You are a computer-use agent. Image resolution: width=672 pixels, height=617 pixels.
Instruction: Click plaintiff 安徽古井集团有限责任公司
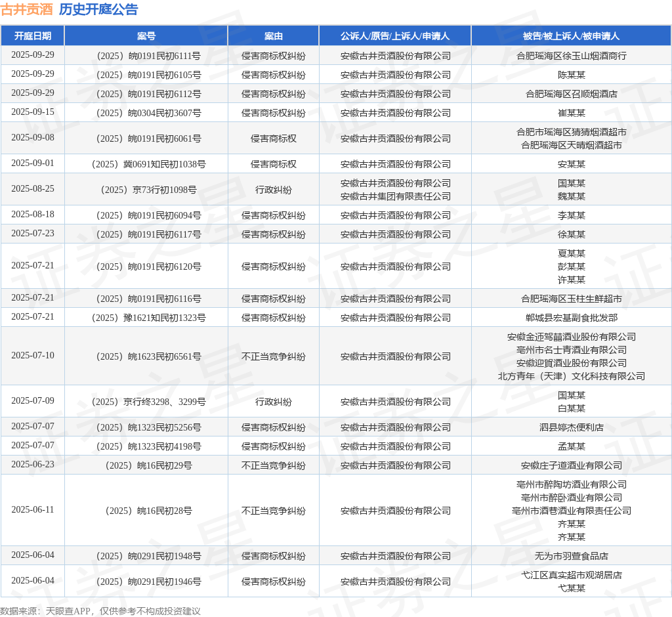tap(395, 196)
